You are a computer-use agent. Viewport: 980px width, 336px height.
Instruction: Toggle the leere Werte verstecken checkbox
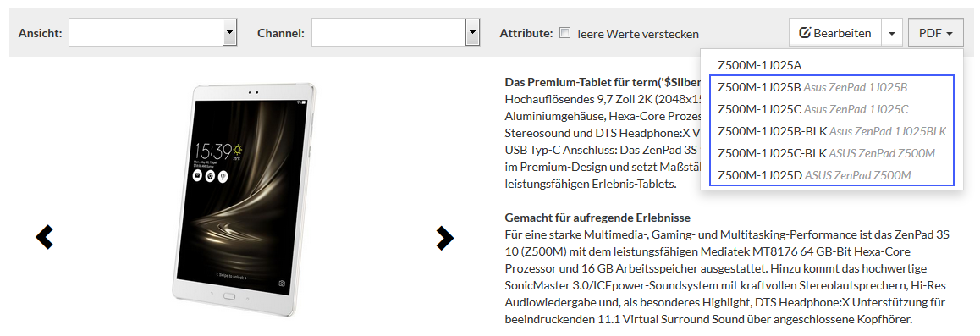pos(565,33)
